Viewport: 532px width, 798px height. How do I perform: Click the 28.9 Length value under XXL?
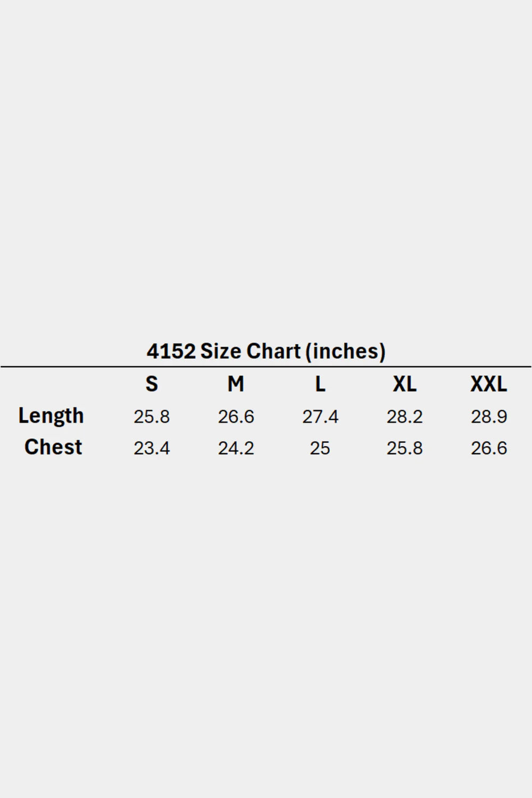tap(488, 417)
